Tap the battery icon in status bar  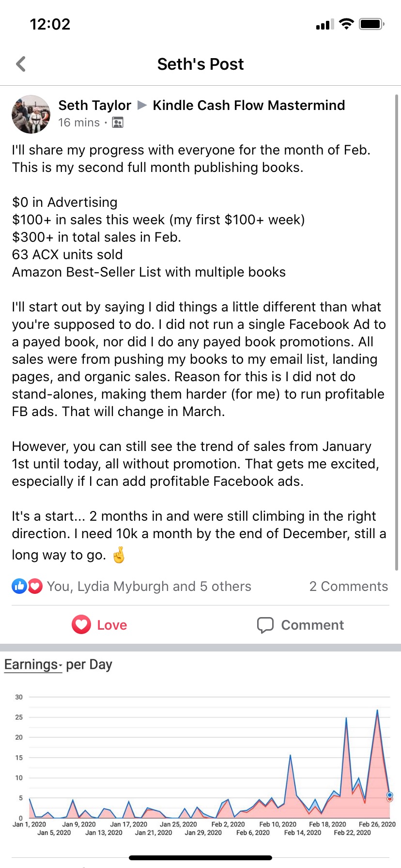tap(371, 24)
